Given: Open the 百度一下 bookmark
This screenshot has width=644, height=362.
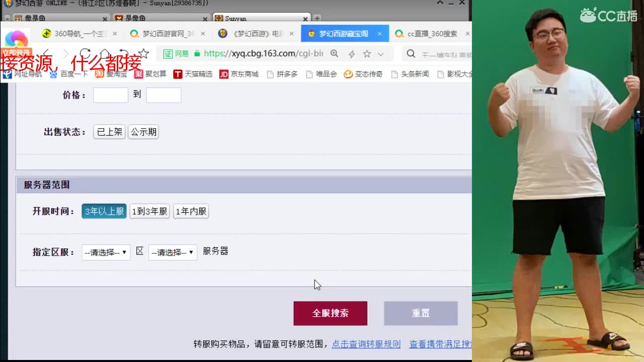Looking at the screenshot, I should pyautogui.click(x=68, y=74).
